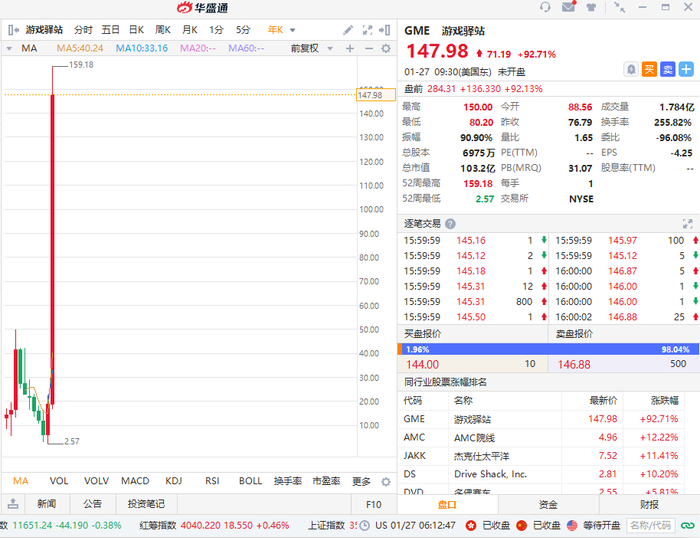This screenshot has height=538, width=700.
Task: Collapse the left sidebar panel icon
Action: (13, 30)
